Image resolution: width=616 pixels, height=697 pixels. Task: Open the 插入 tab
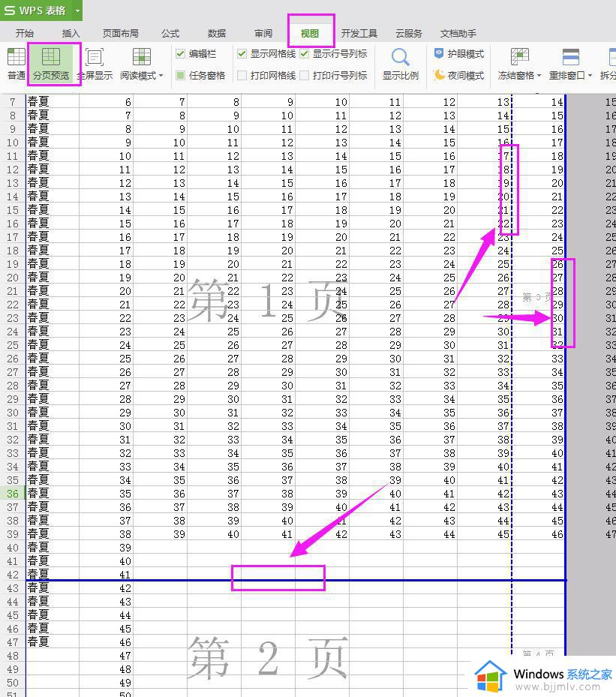click(71, 33)
